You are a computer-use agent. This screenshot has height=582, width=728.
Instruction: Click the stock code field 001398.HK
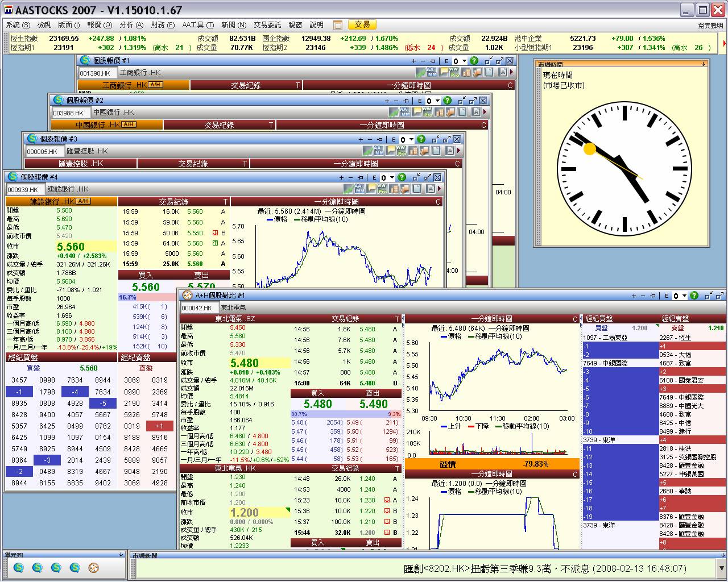(98, 73)
